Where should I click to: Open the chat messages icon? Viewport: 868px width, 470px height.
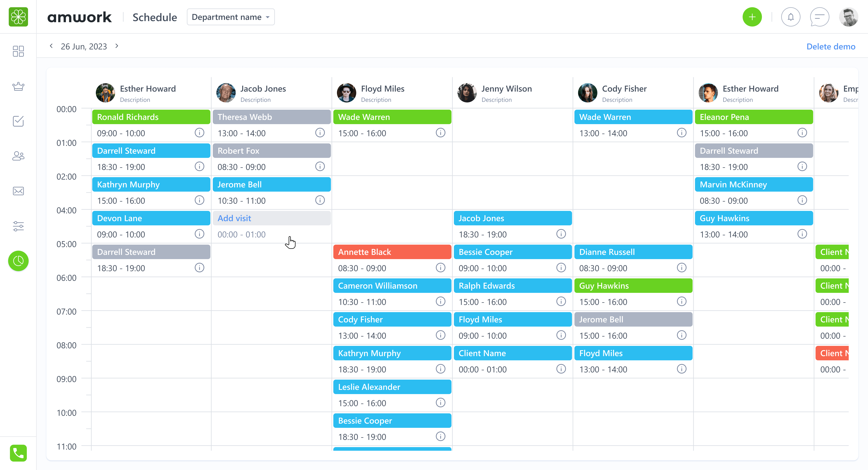819,17
